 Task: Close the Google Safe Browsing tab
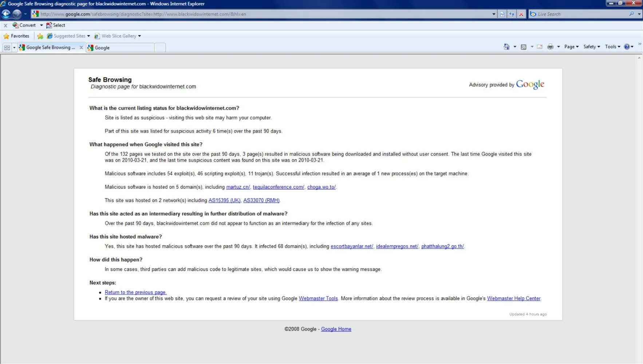pos(81,47)
